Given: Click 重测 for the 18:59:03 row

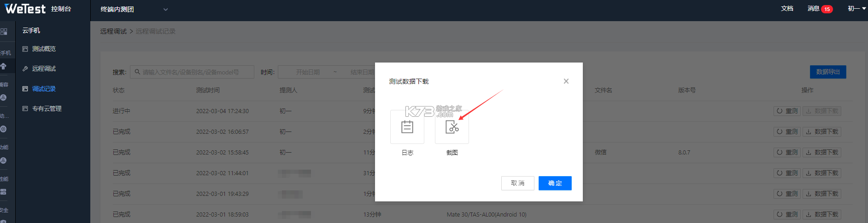Looking at the screenshot, I should tap(787, 214).
